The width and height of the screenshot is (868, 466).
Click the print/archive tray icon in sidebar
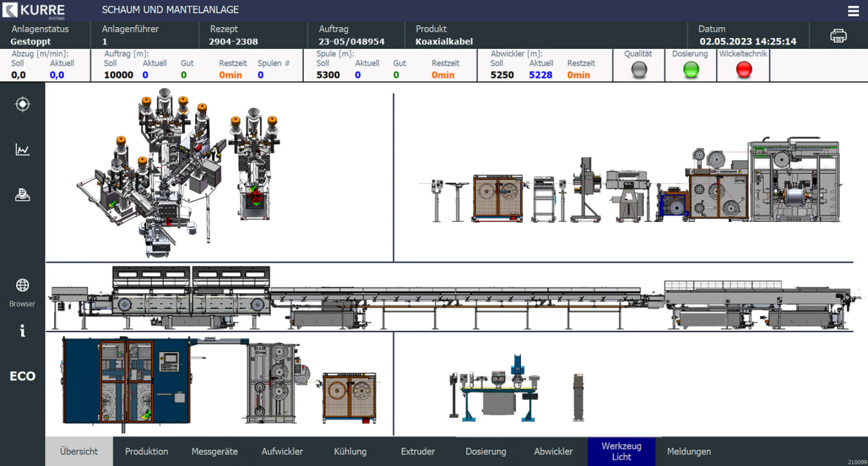[x=22, y=195]
